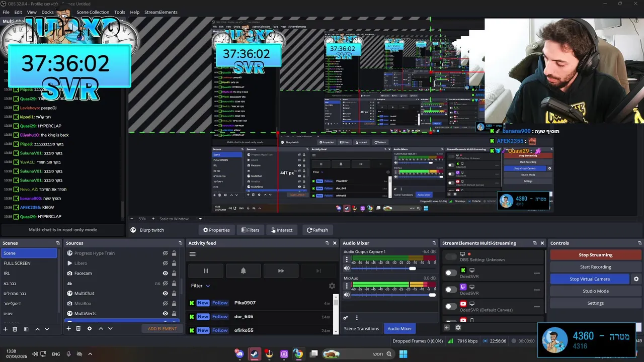This screenshot has width=644, height=362.
Task: Remove selected scene with trash icon
Action: coord(15,329)
